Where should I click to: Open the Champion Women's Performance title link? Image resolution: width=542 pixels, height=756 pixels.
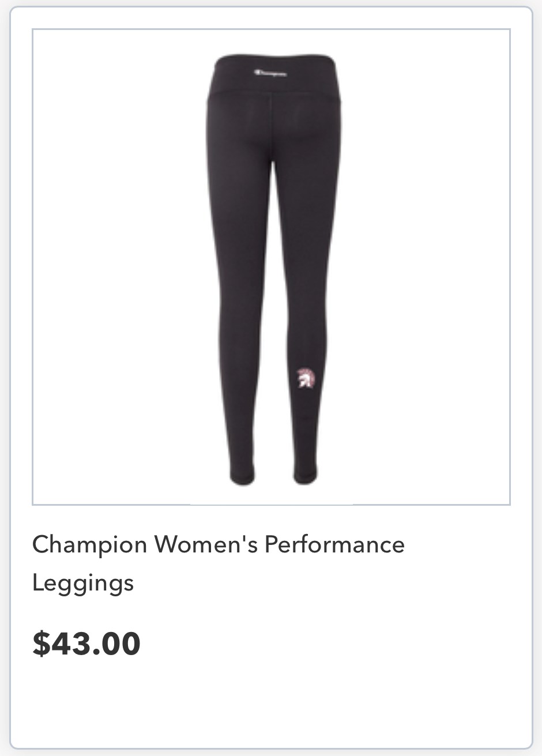(x=219, y=563)
